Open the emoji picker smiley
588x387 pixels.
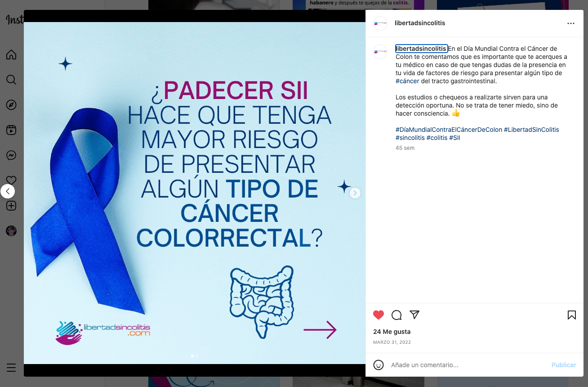379,365
